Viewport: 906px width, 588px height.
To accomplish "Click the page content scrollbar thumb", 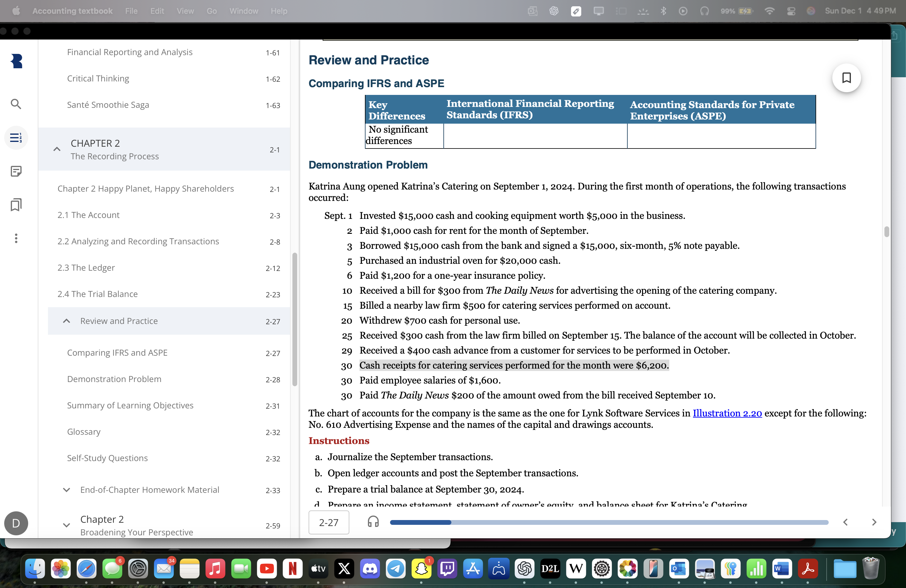I will tap(887, 232).
